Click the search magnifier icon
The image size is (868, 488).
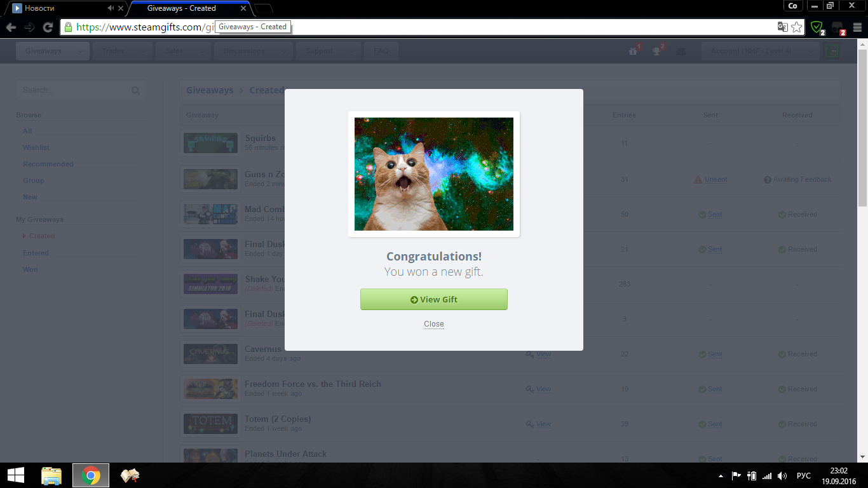click(x=135, y=91)
